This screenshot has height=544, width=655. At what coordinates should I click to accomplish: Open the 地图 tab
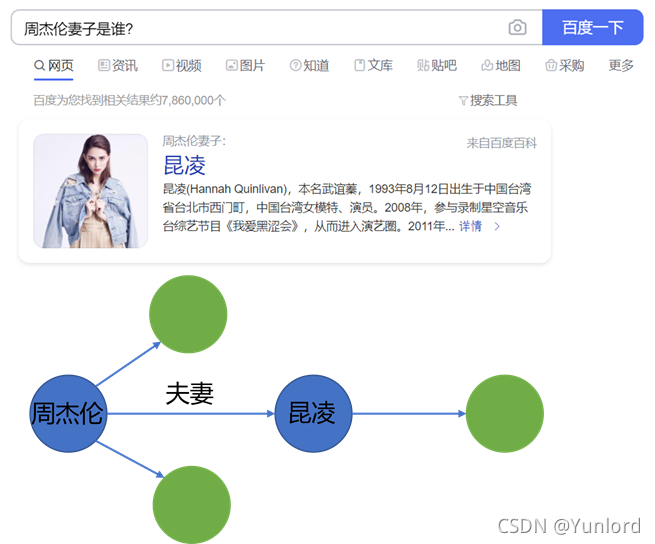click(x=501, y=66)
